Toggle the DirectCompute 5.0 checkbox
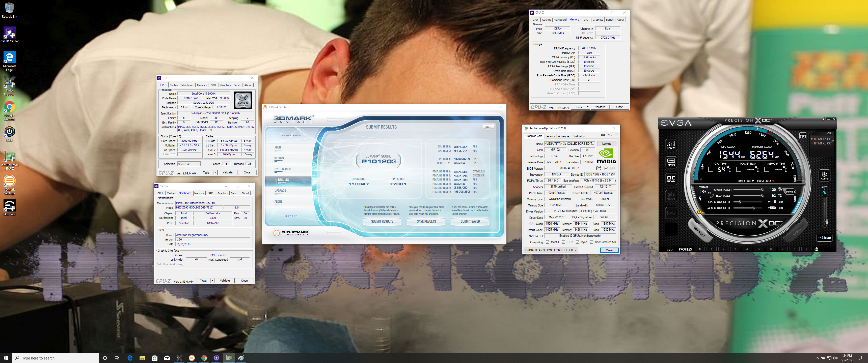 click(591, 242)
